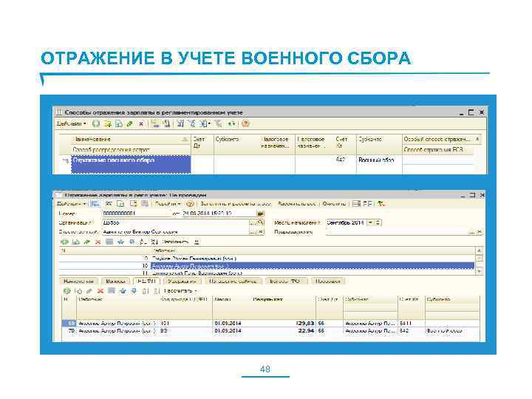Select employee row number 10 in workers list
The height and width of the screenshot is (399, 532).
[x=267, y=266]
